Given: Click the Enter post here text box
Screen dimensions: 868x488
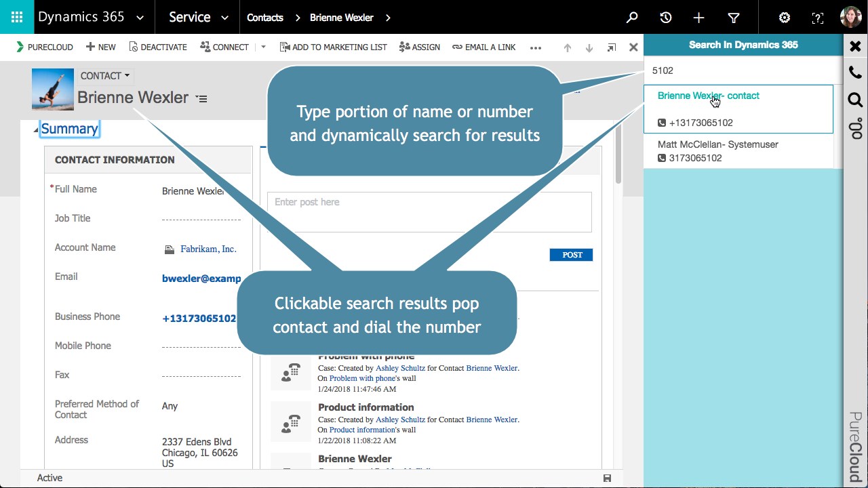Looking at the screenshot, I should [x=429, y=211].
